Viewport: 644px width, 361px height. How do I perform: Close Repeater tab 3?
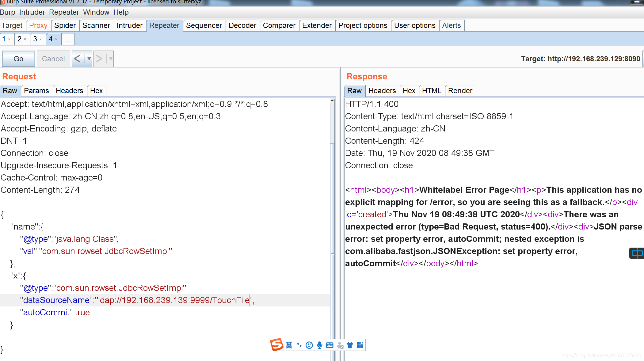(41, 39)
